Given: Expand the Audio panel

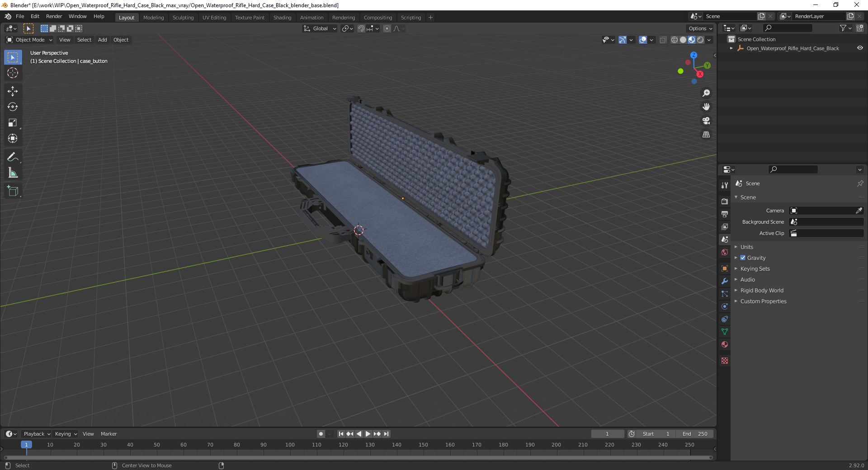Looking at the screenshot, I should coord(747,279).
